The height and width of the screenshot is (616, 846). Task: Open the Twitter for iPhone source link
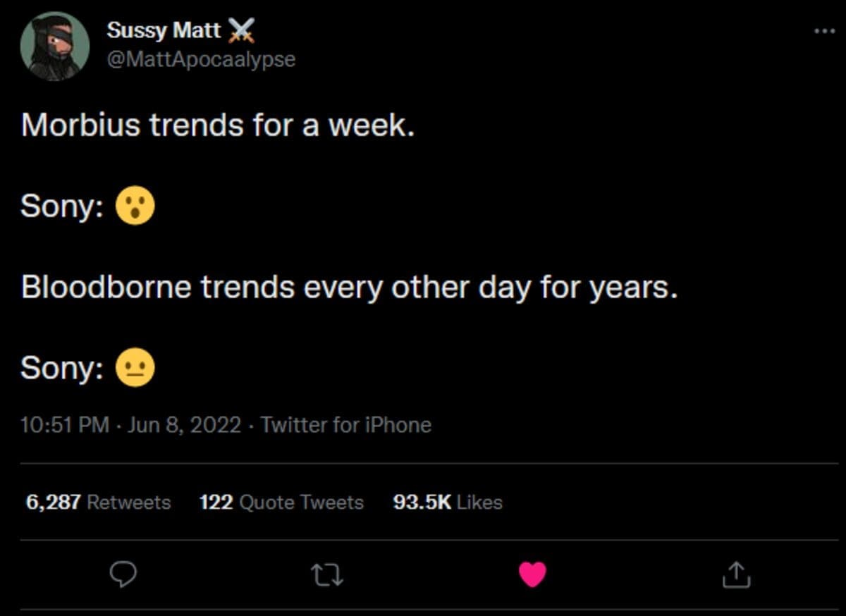[x=345, y=425]
